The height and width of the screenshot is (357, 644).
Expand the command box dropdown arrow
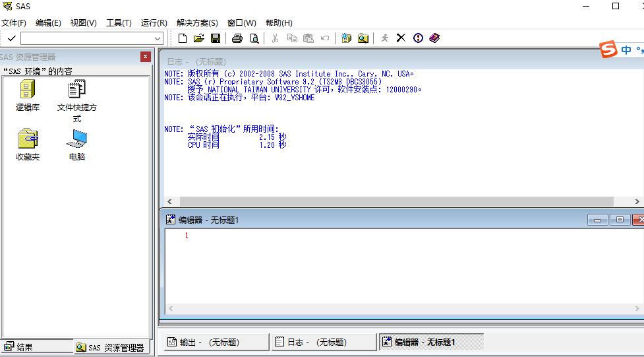[x=158, y=39]
